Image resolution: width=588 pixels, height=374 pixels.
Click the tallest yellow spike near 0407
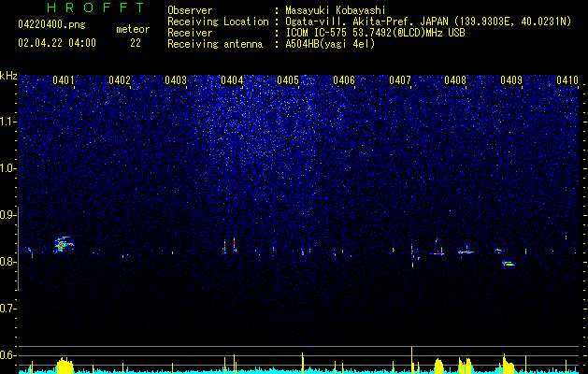click(x=411, y=360)
